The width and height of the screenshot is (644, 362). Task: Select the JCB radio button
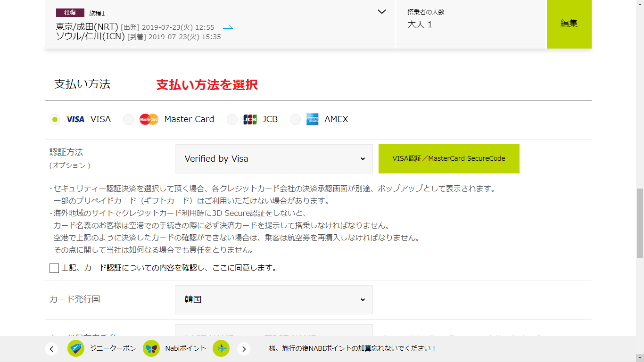(x=232, y=120)
